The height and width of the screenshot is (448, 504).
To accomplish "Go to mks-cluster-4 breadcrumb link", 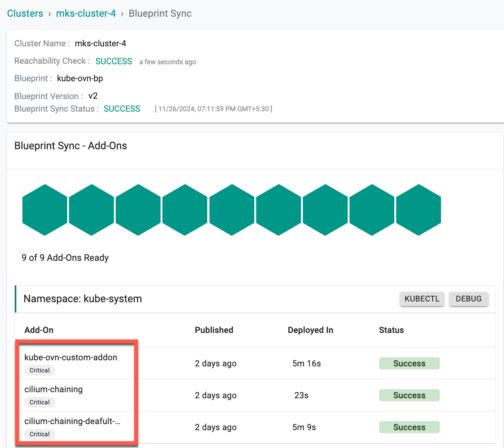I will click(x=86, y=13).
